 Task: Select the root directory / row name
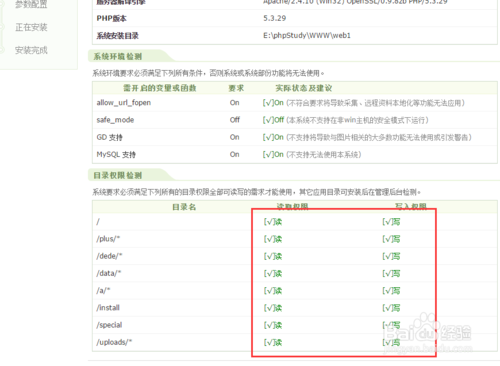click(x=98, y=222)
